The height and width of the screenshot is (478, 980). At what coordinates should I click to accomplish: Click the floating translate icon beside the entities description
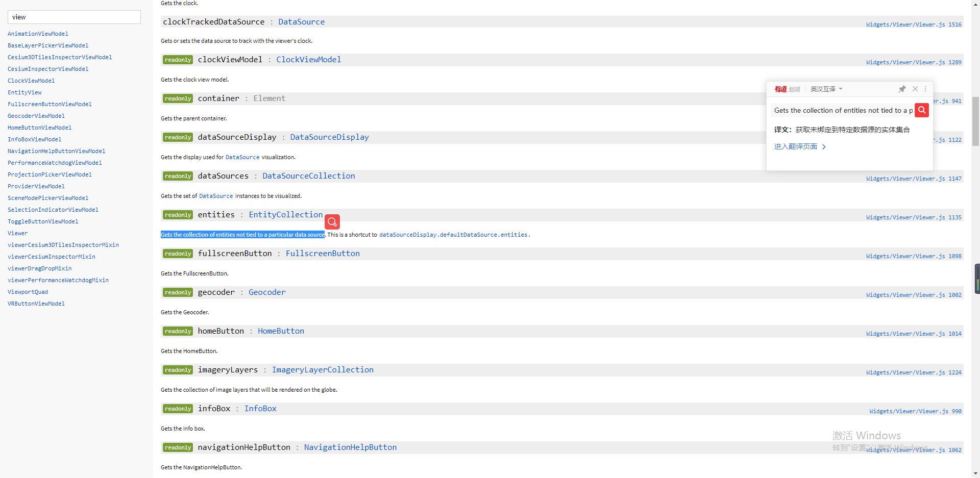[x=332, y=221]
